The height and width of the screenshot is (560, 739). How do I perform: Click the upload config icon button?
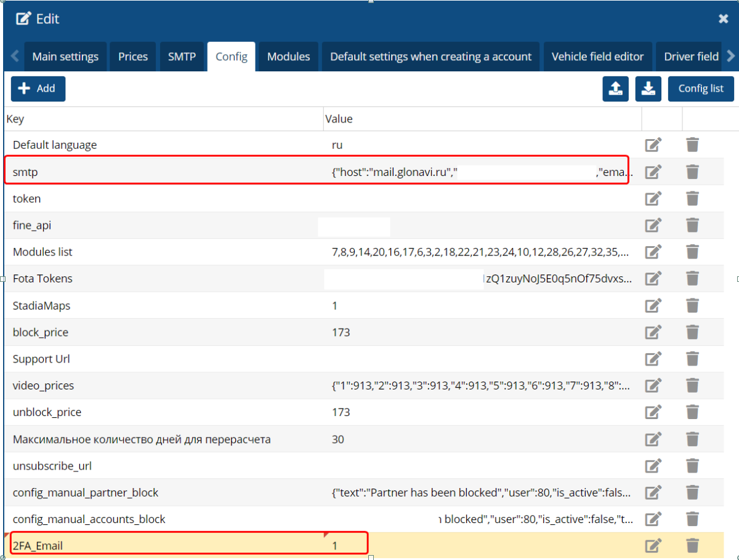[x=615, y=89]
